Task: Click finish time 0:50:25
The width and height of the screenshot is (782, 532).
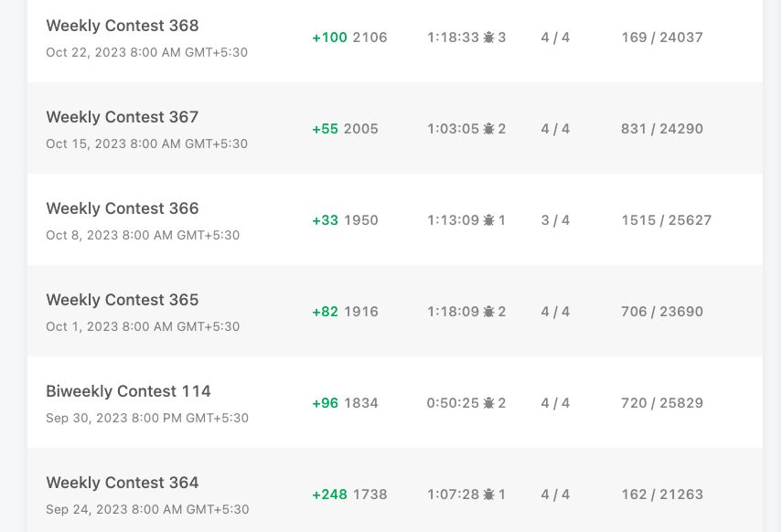Action: coord(453,403)
